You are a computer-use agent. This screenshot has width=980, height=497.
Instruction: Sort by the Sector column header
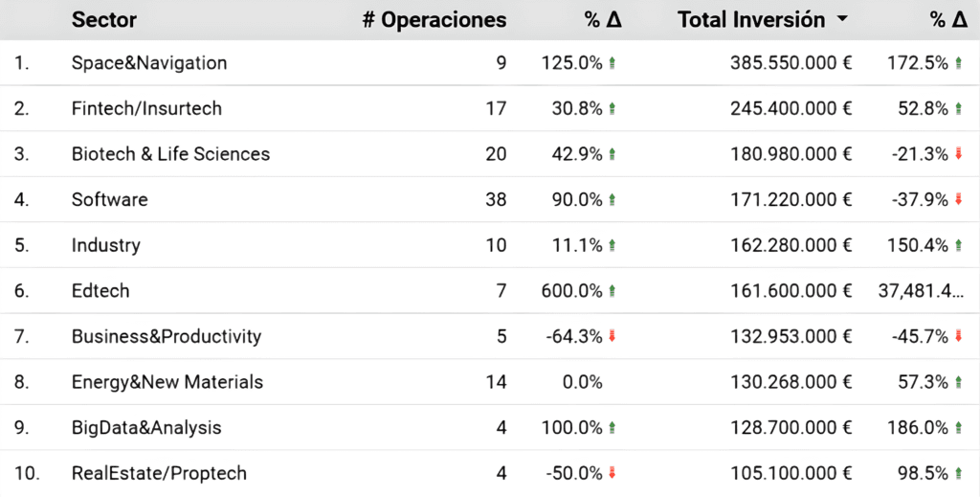pos(103,20)
